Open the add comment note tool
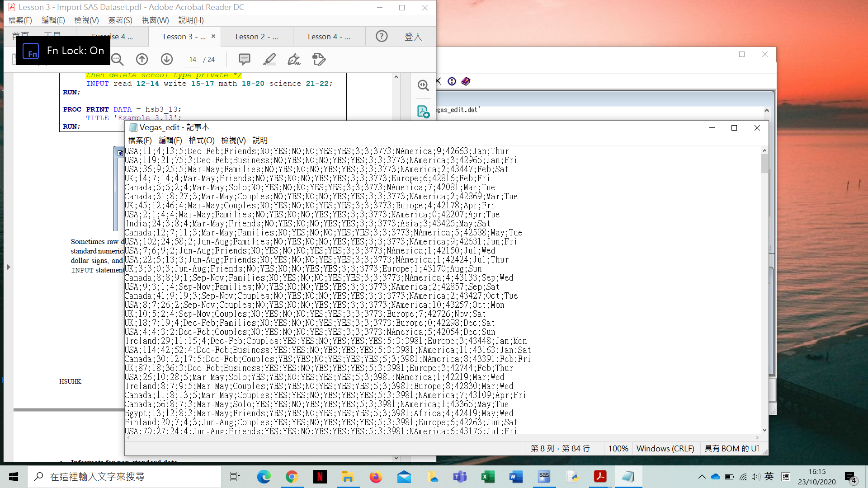The width and height of the screenshot is (868, 488). point(245,59)
